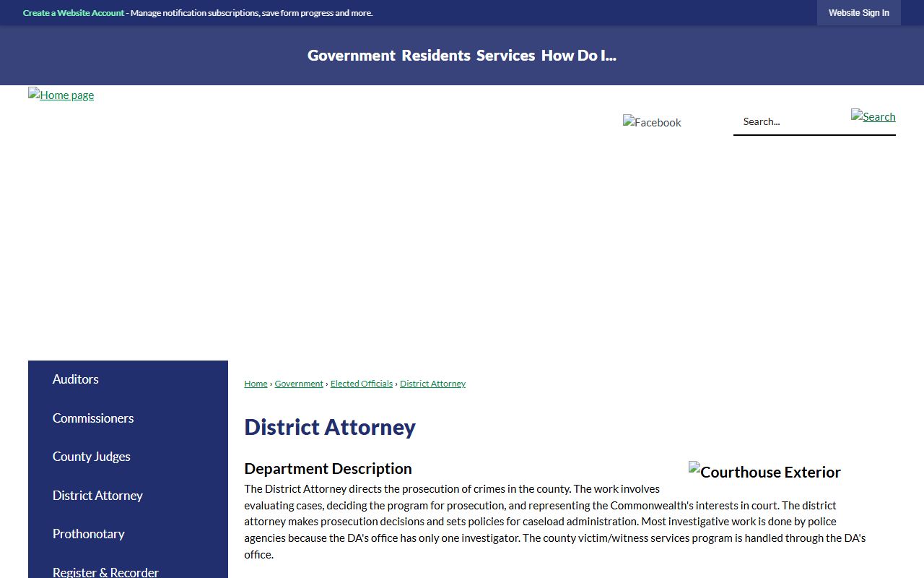Click Create a Website Account link

click(x=74, y=13)
